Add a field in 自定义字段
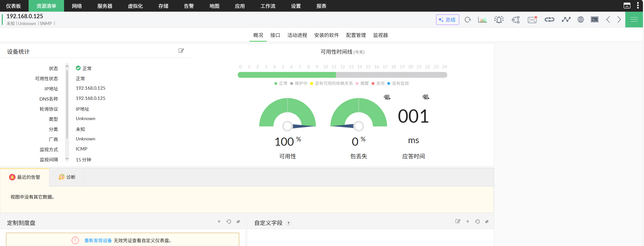Image resolution: width=644 pixels, height=246 pixels. [x=468, y=221]
